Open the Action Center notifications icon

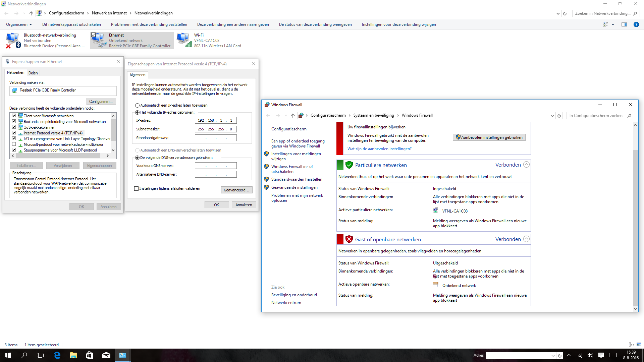[601, 355]
